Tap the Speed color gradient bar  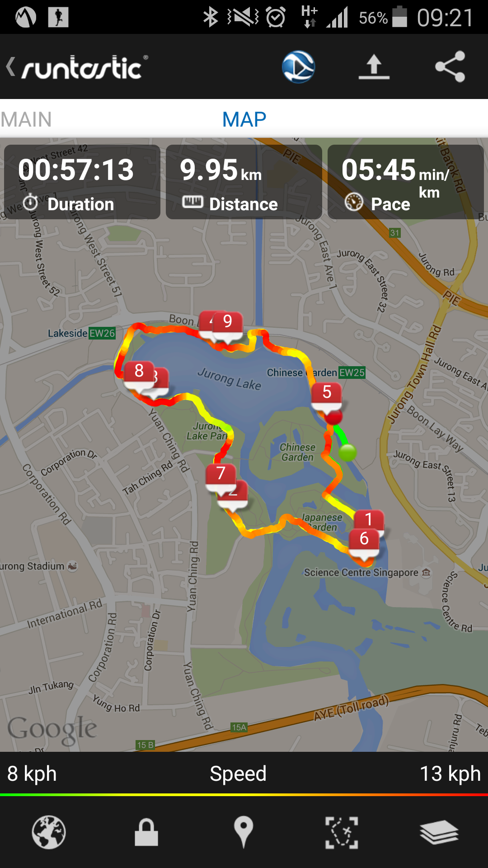244,794
